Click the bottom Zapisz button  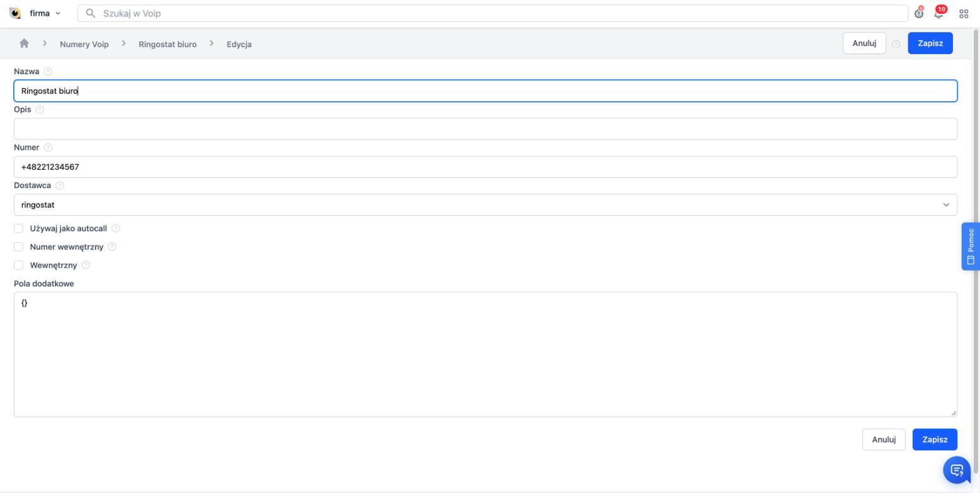(935, 440)
